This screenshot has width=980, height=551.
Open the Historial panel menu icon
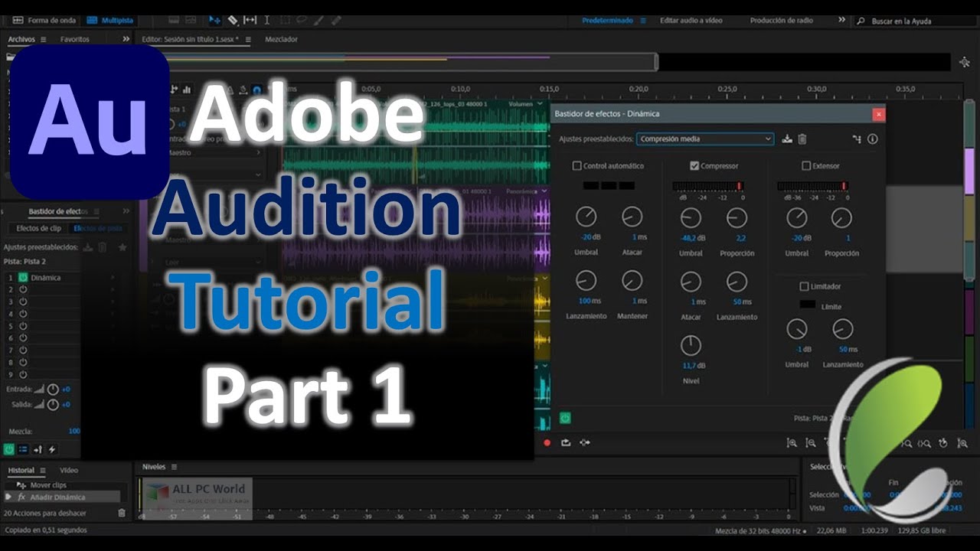(43, 471)
